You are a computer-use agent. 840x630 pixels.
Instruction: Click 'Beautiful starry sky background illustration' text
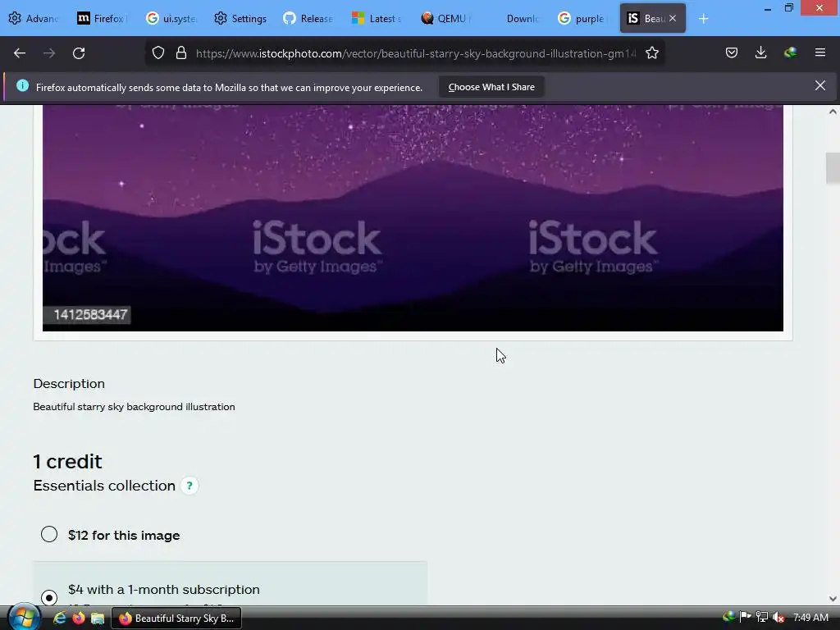pos(134,407)
